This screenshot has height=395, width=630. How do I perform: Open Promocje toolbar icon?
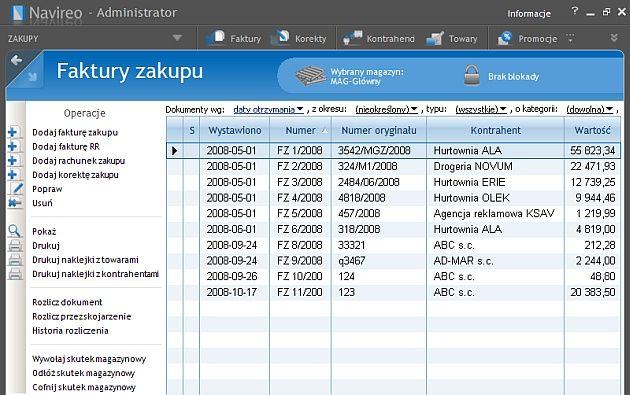tap(505, 38)
